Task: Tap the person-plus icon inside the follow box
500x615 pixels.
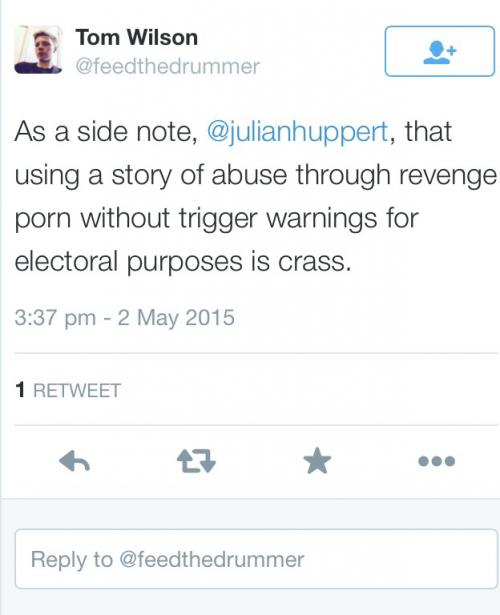Action: click(440, 53)
